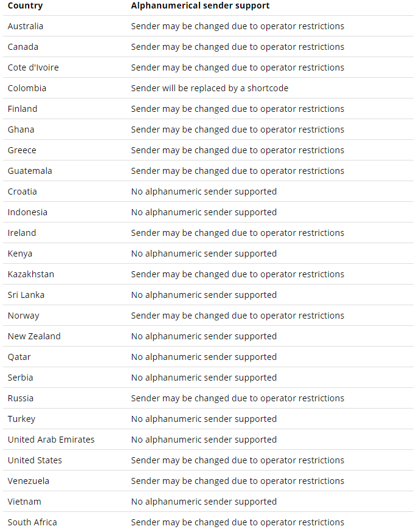
Task: Click Croatia's 'No alphanumeric sender supported' text
Action: coord(204,192)
